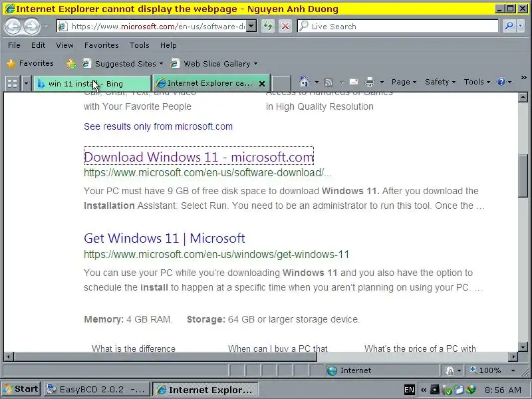
Task: Click the network globe tray icon
Action: click(x=471, y=390)
